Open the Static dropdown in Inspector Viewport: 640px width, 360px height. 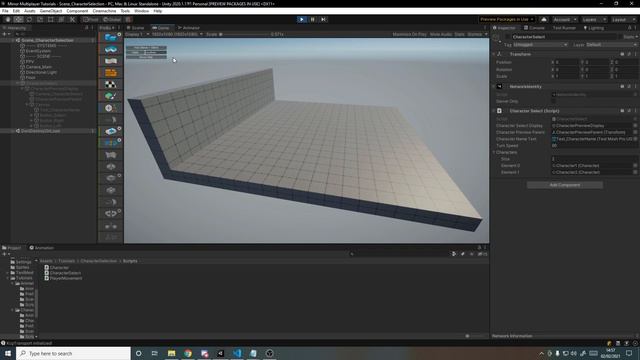click(x=630, y=37)
